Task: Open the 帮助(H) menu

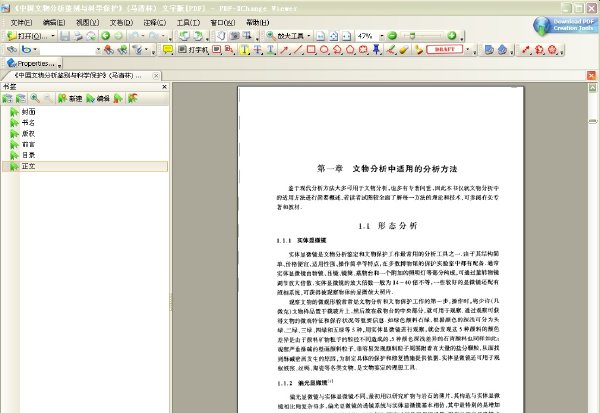Action: coord(258,23)
